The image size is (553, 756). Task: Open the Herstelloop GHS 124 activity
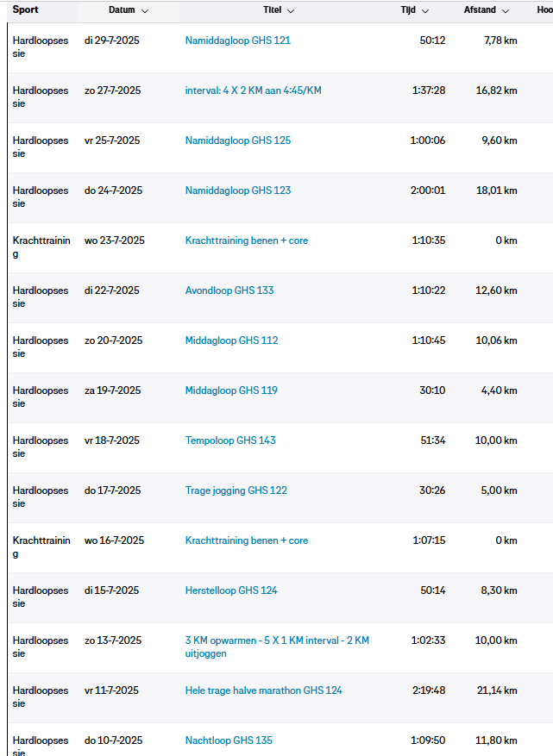pos(231,590)
